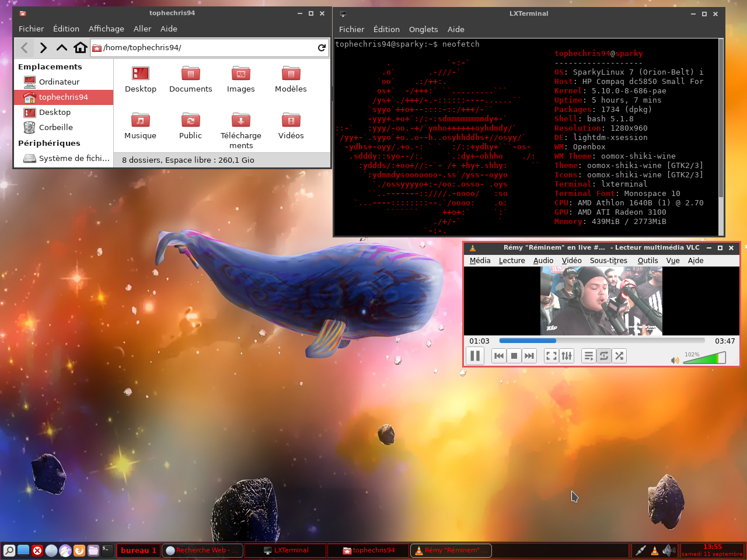Screen dimensions: 747x560
Task: Open the Onglets menu in LXTerminal
Action: click(423, 29)
